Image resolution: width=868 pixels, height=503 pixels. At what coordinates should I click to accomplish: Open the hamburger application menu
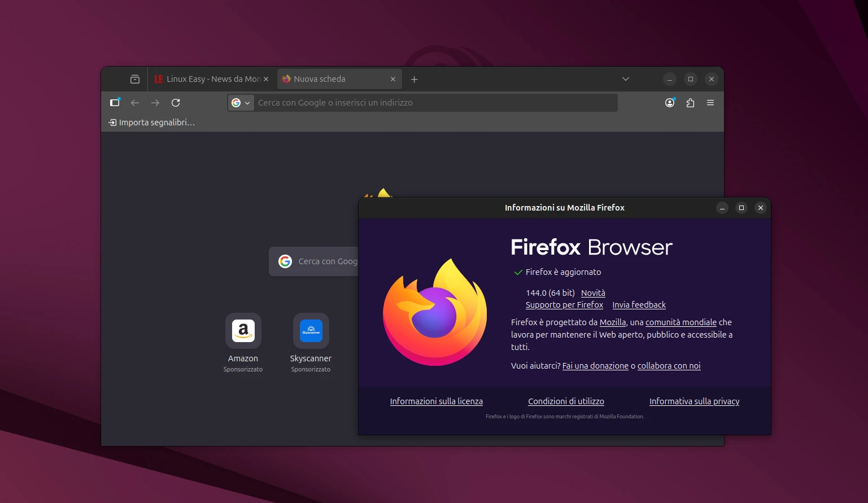pos(710,102)
